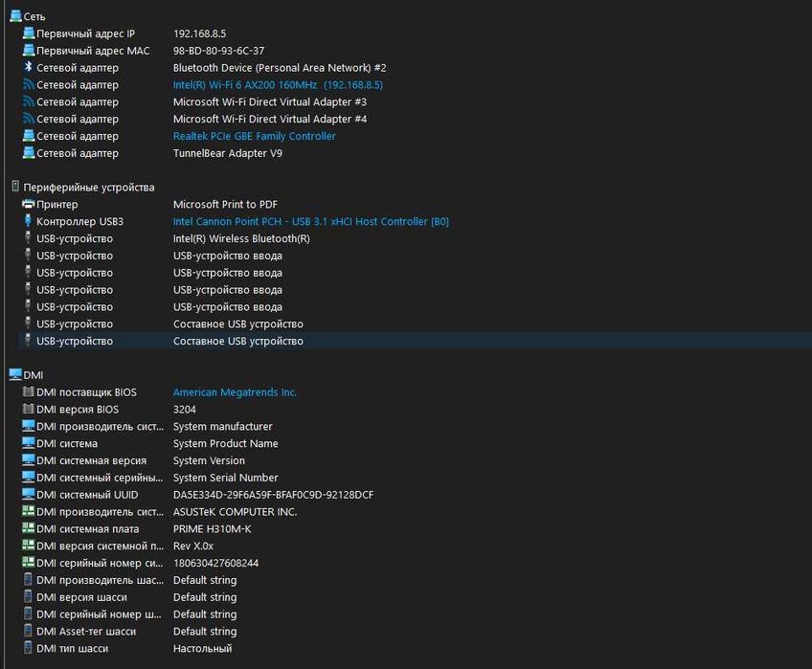This screenshot has height=669, width=812.
Task: Click the Периферийные устройства section icon
Action: pos(15,187)
